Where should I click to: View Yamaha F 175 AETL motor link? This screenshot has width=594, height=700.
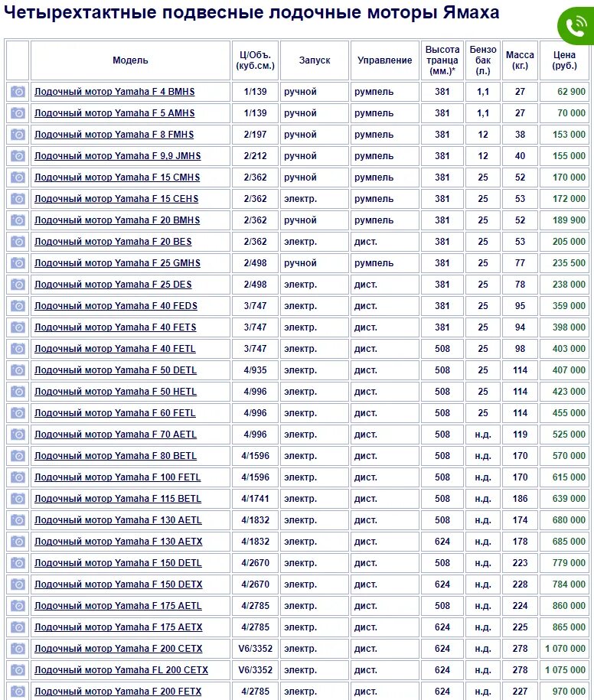(118, 606)
